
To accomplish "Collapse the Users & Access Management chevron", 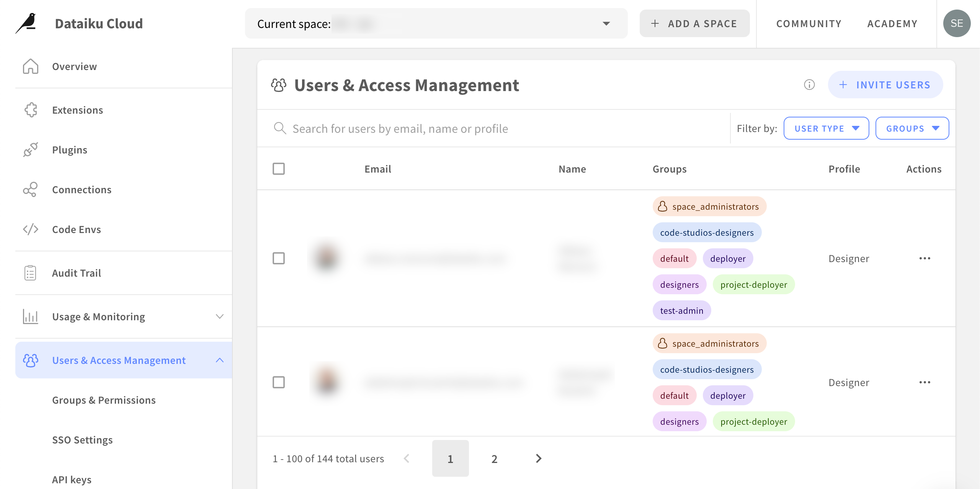I will (220, 360).
